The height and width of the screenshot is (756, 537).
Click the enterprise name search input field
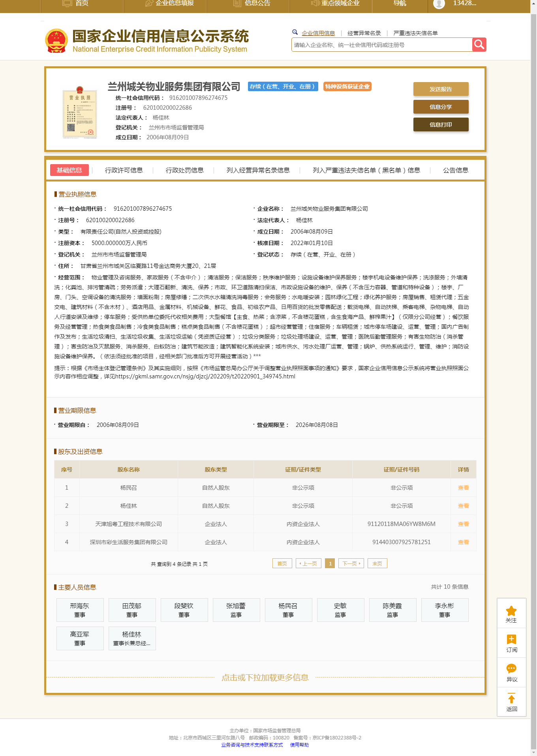(x=382, y=45)
